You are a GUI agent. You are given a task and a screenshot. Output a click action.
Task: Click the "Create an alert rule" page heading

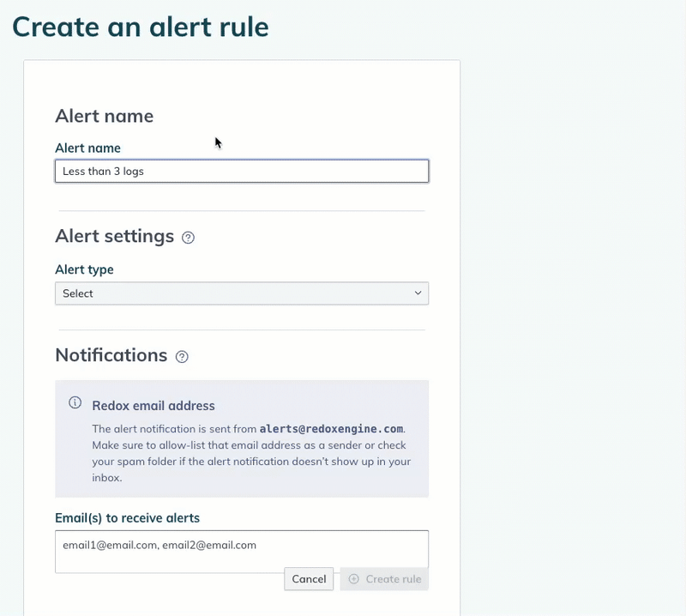pos(141,27)
